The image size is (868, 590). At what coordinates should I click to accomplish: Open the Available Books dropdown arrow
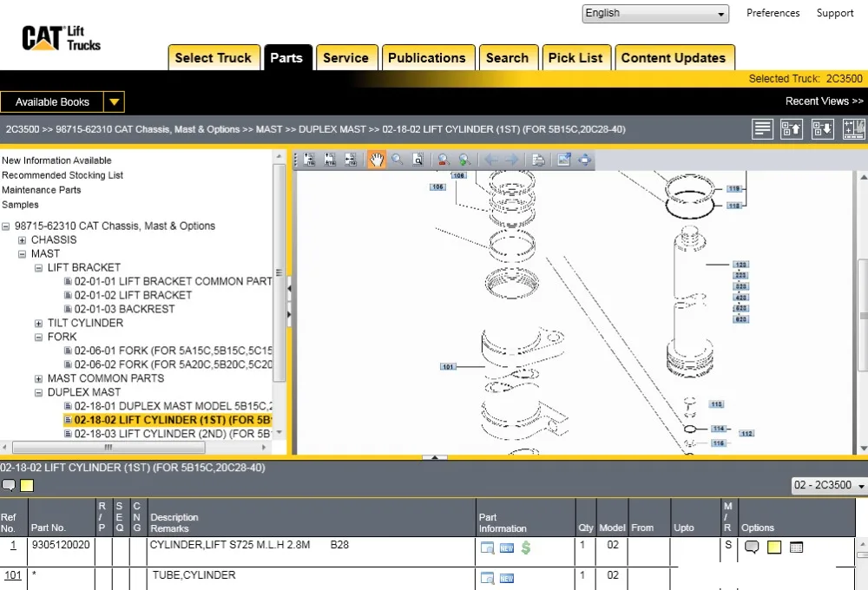pos(115,102)
